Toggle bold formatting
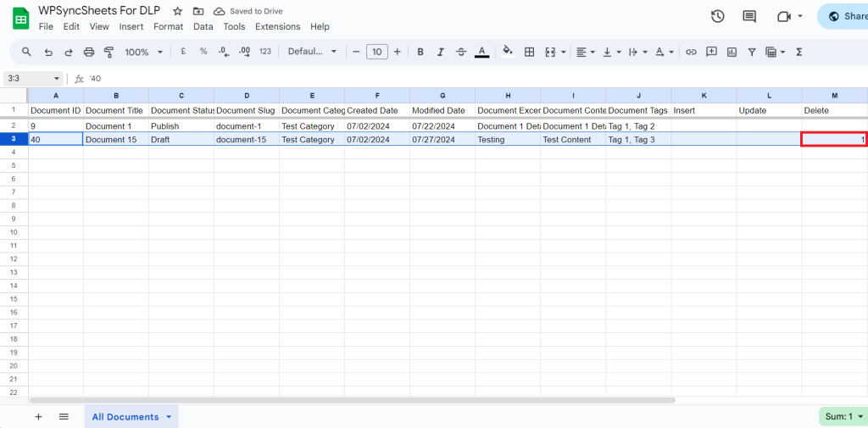 420,52
